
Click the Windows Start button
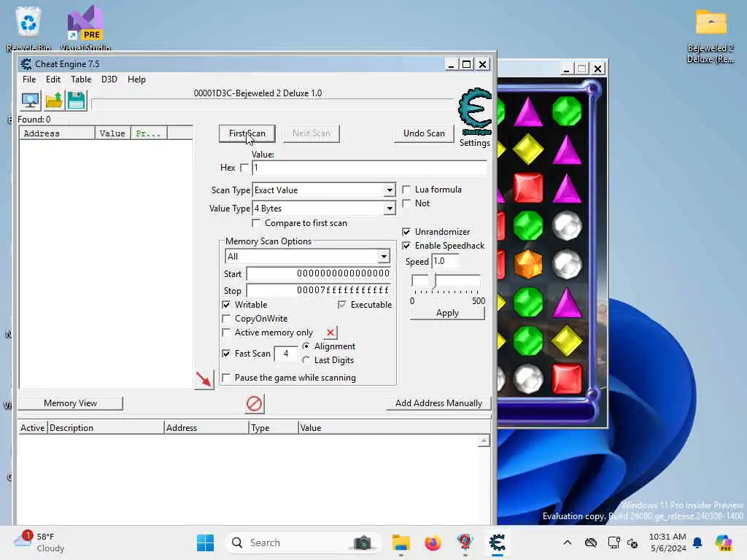[x=205, y=542]
